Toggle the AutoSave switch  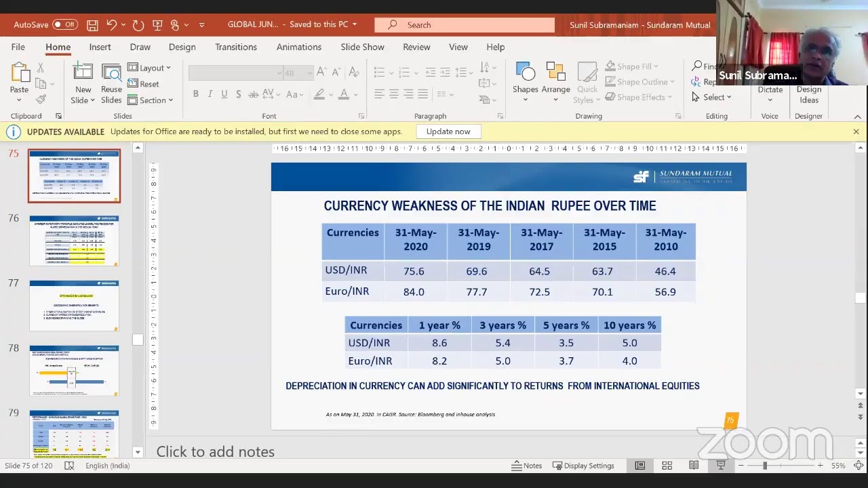(x=64, y=24)
